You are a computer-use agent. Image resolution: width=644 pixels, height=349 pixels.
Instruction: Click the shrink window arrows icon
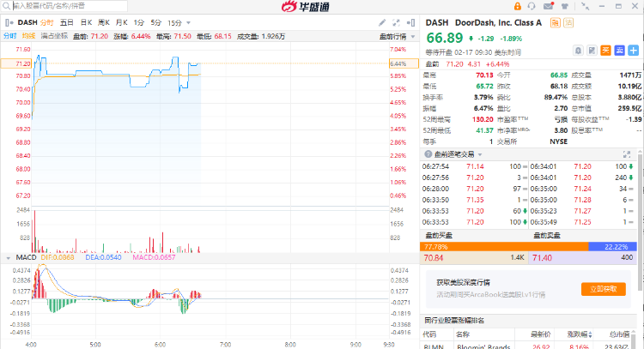[586, 6]
